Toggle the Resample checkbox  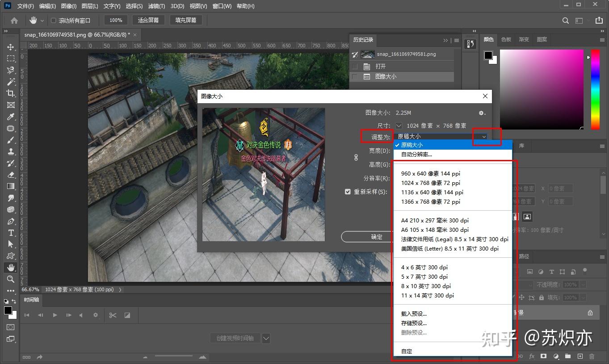[348, 192]
